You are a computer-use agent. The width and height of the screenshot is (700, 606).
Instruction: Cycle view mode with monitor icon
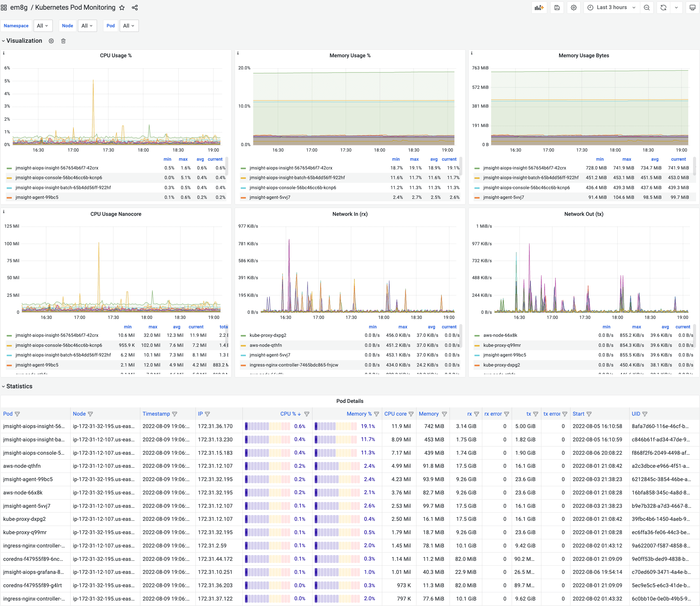[x=692, y=8]
